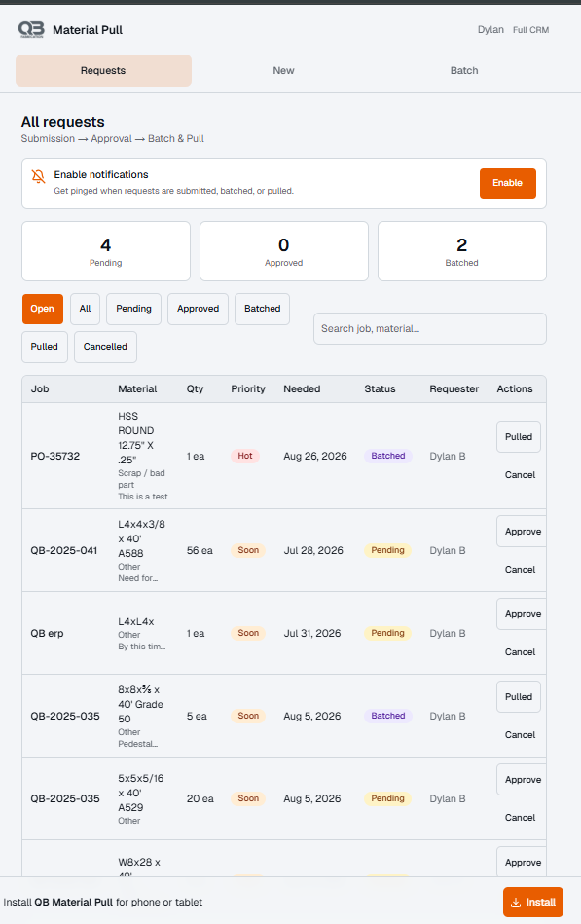Viewport: 581px width, 924px height.
Task: Click the Hot priority badge for PO-35732
Action: (245, 456)
